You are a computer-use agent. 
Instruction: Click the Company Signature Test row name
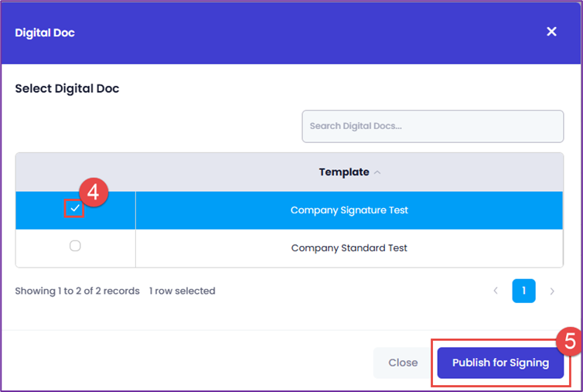click(x=349, y=210)
